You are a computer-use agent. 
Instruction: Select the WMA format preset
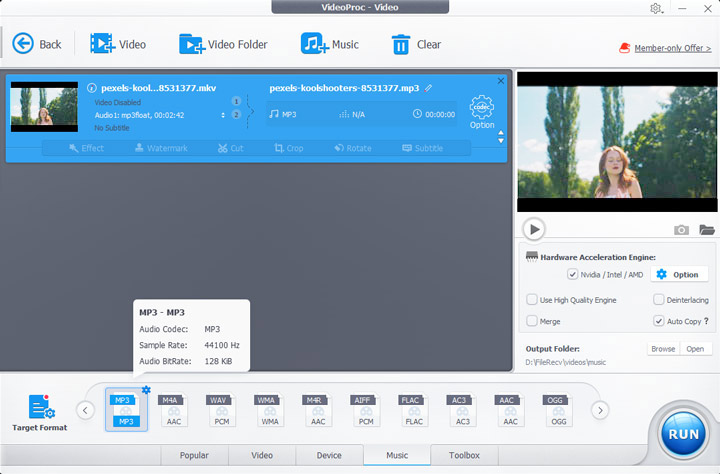pyautogui.click(x=269, y=410)
